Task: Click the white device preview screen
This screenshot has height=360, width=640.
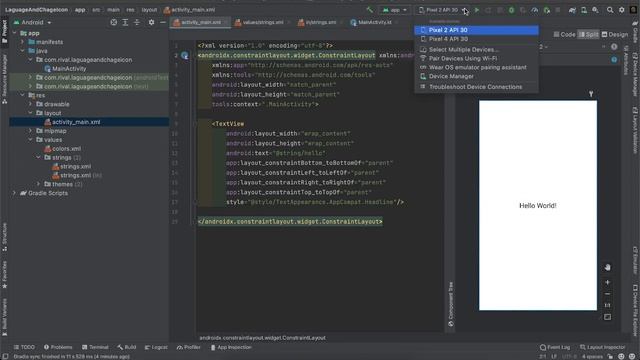Action: tap(538, 205)
